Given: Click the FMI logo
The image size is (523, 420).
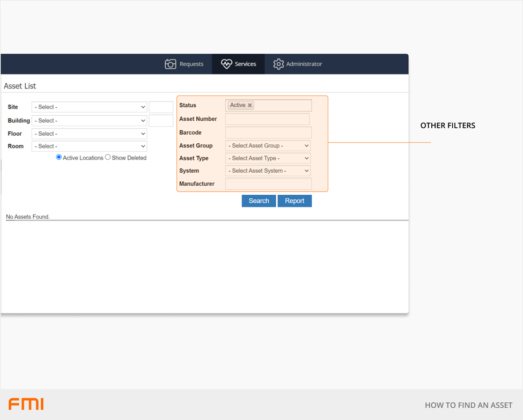Looking at the screenshot, I should coord(26,404).
